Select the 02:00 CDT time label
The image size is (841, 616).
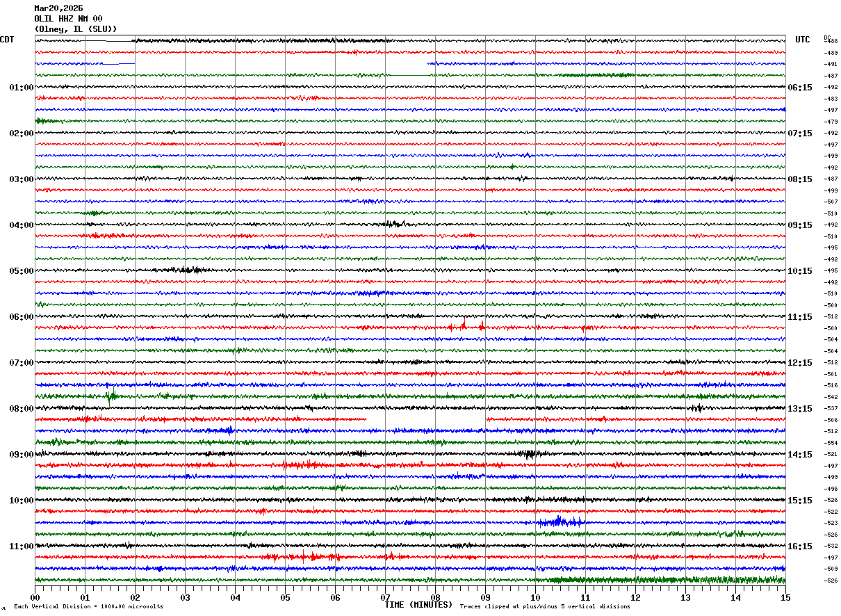[x=22, y=133]
